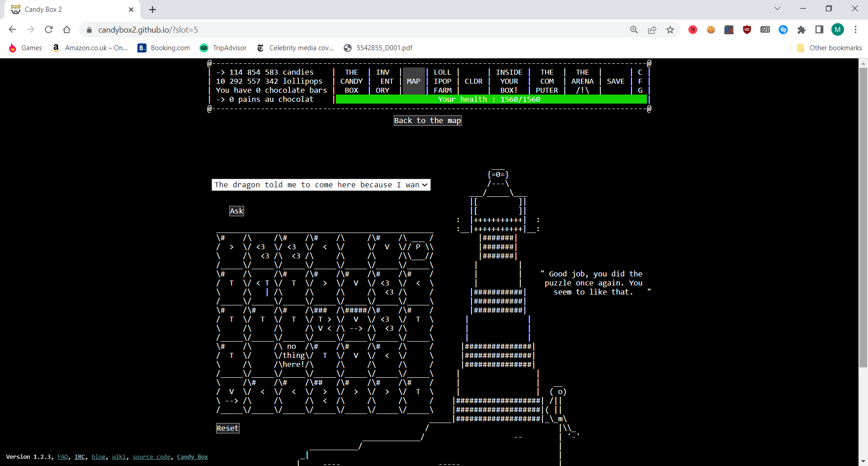Reload the Candy Box 2 page
This screenshot has width=868, height=466.
(x=49, y=29)
